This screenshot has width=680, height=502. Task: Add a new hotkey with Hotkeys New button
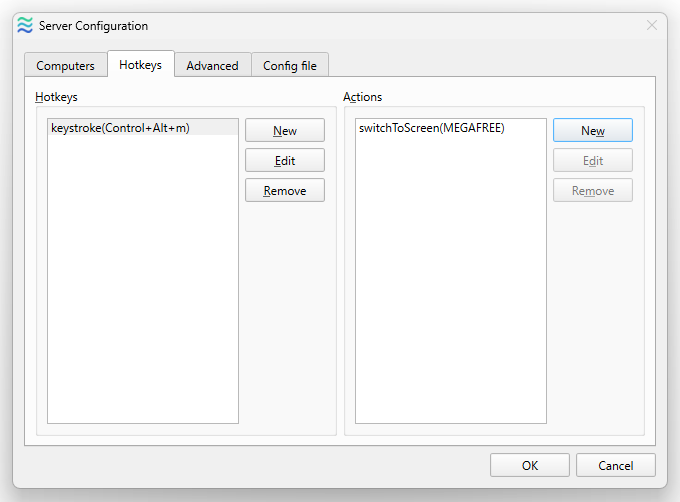285,130
